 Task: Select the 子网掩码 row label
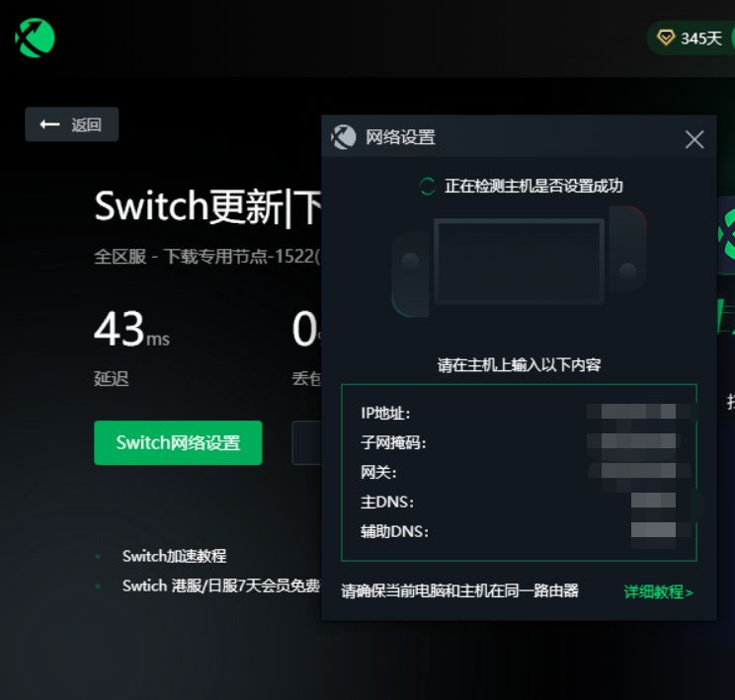click(x=393, y=442)
